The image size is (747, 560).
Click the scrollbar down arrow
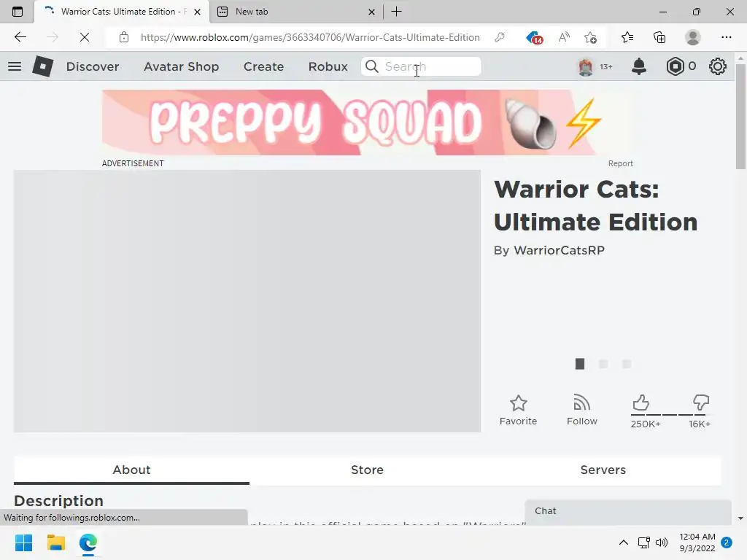pos(740,518)
